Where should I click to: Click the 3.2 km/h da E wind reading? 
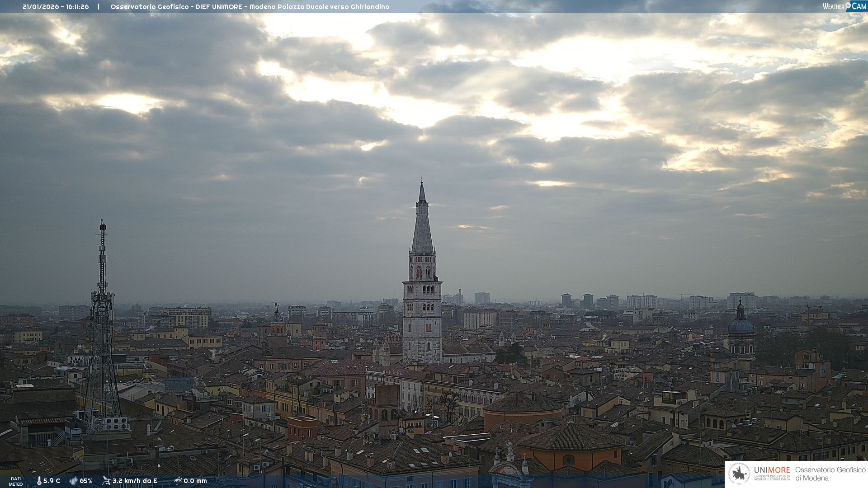click(135, 481)
